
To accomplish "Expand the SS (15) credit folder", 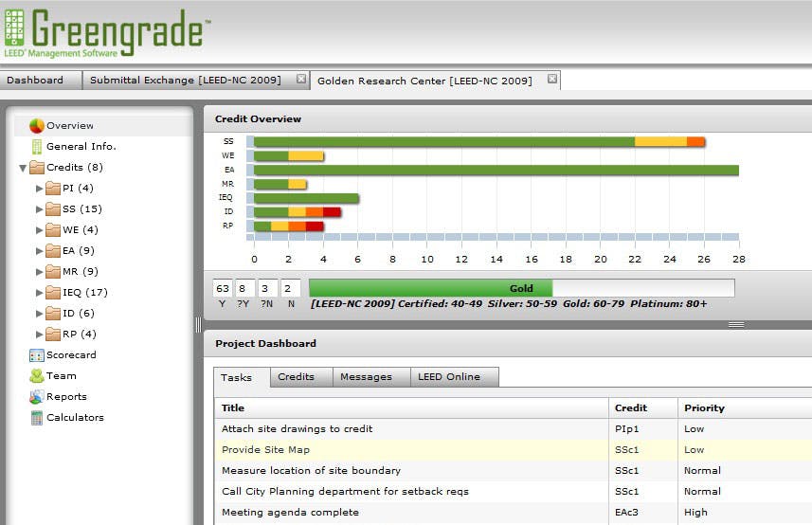I will tap(40, 209).
